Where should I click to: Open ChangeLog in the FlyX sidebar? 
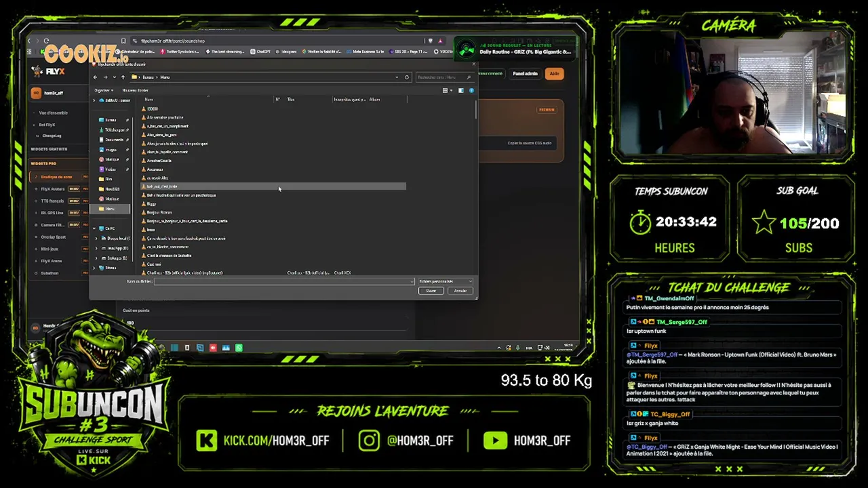tap(50, 136)
